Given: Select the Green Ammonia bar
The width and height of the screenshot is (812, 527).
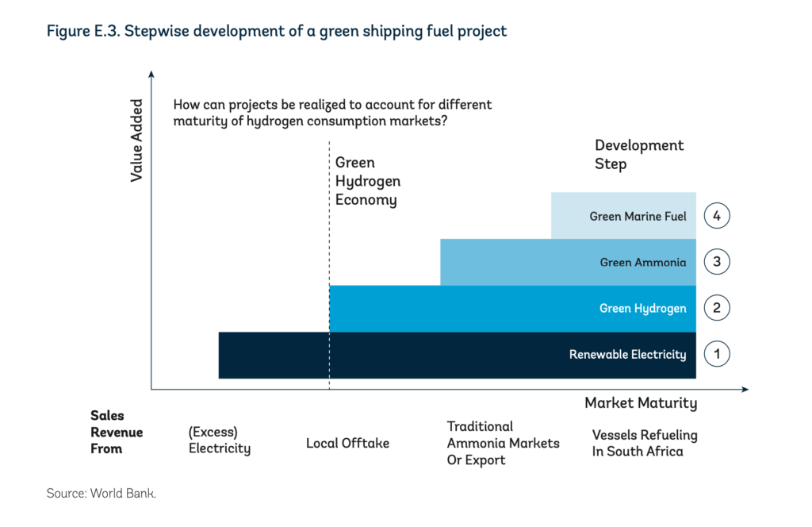Looking at the screenshot, I should 567,261.
